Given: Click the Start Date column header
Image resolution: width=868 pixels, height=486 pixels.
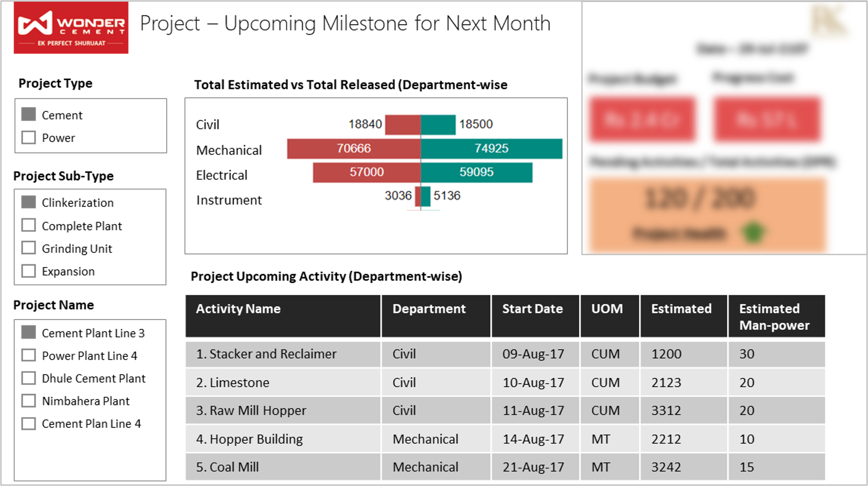Looking at the screenshot, I should (x=535, y=316).
